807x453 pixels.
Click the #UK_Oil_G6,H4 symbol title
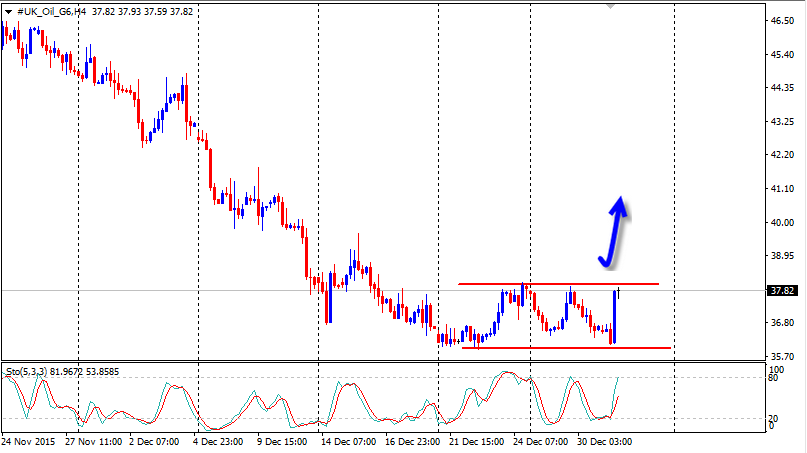pyautogui.click(x=51, y=11)
